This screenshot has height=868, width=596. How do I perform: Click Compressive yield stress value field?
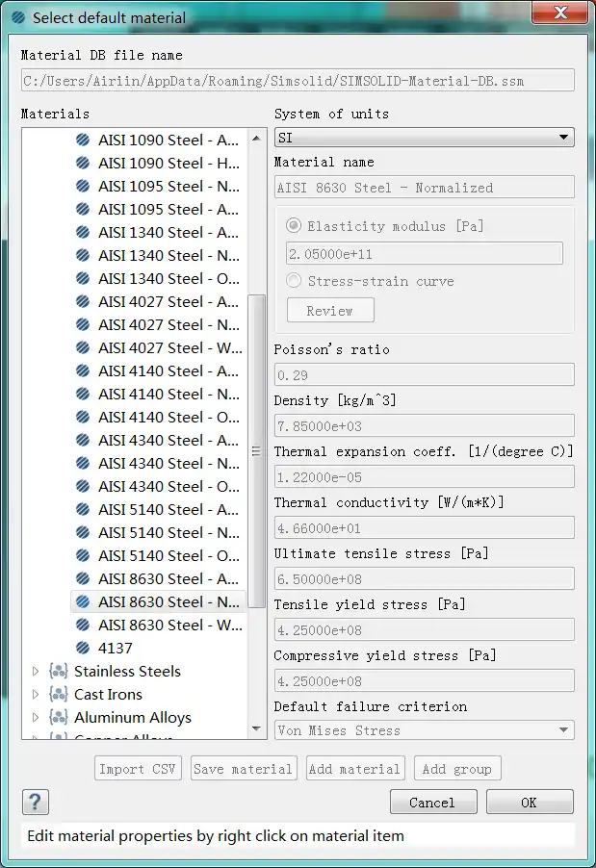tap(425, 680)
